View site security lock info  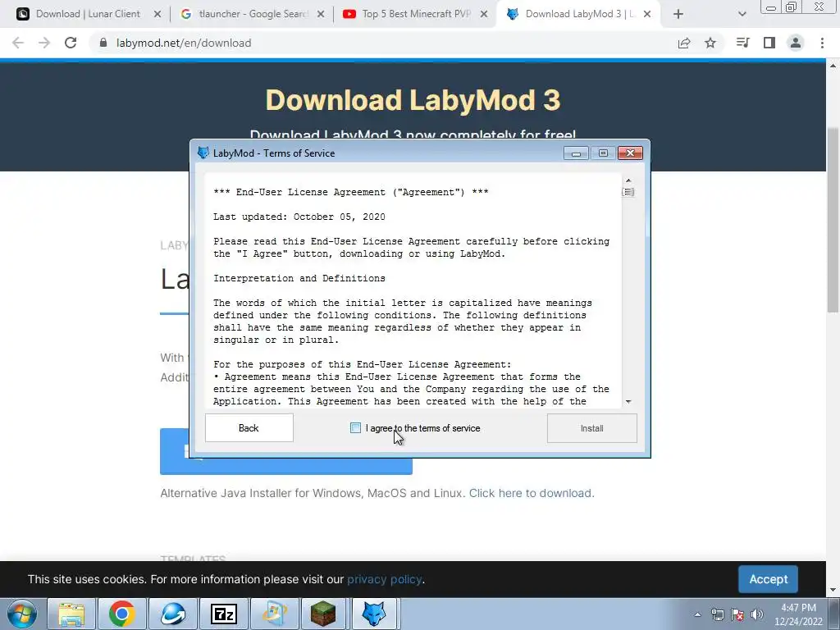103,43
